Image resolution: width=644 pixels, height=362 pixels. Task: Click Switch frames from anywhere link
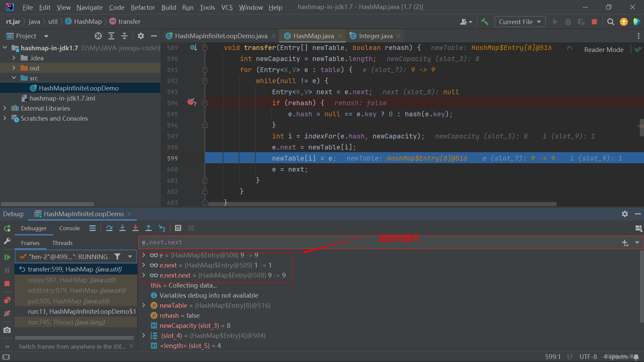click(x=71, y=347)
